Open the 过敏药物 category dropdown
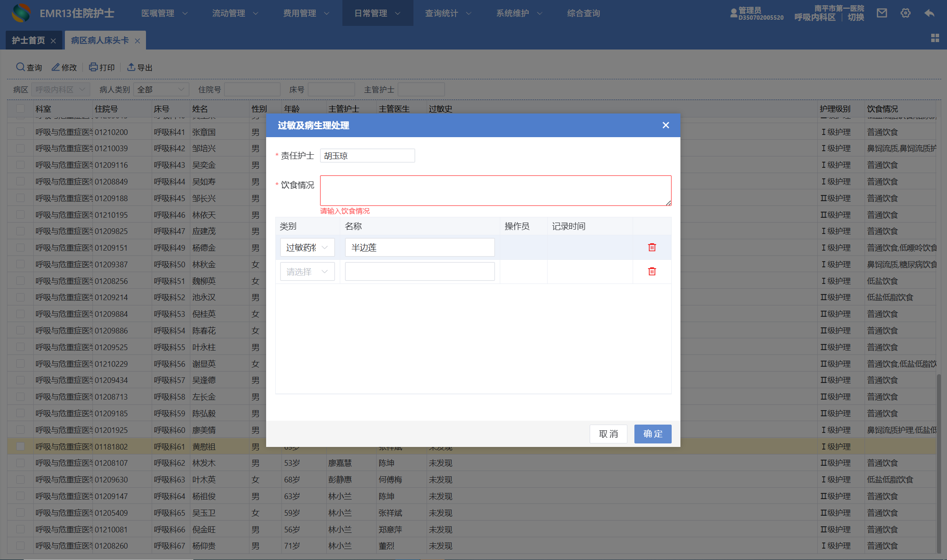Screen dimensions: 947x560 click(307, 248)
